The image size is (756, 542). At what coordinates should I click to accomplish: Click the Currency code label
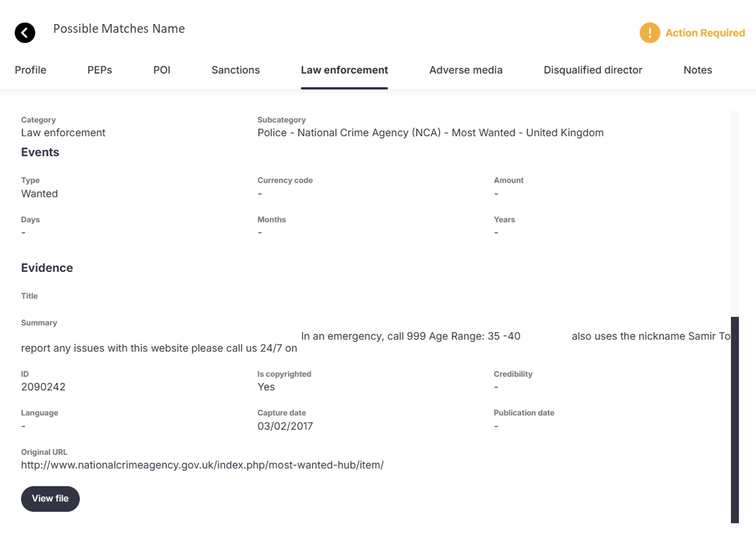tap(285, 180)
